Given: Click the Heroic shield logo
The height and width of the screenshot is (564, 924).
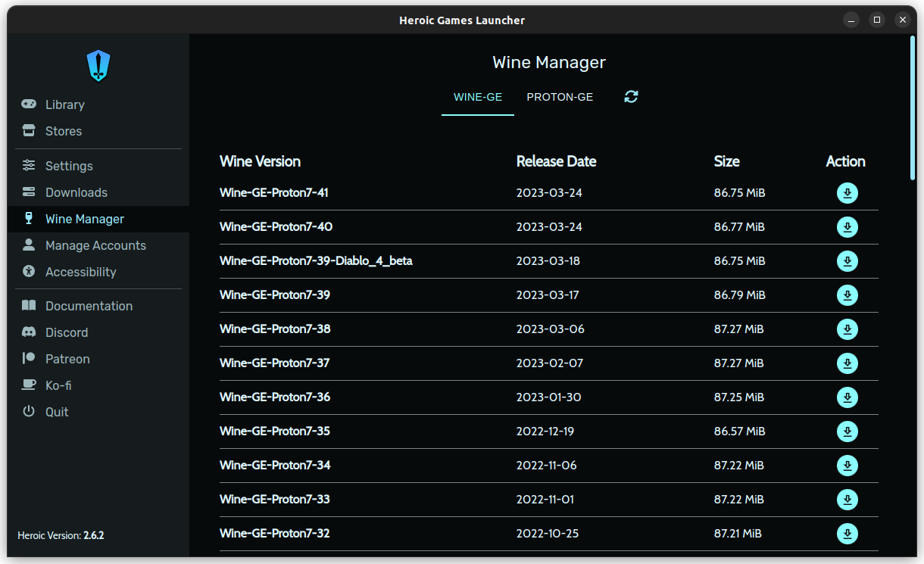Looking at the screenshot, I should click(98, 66).
